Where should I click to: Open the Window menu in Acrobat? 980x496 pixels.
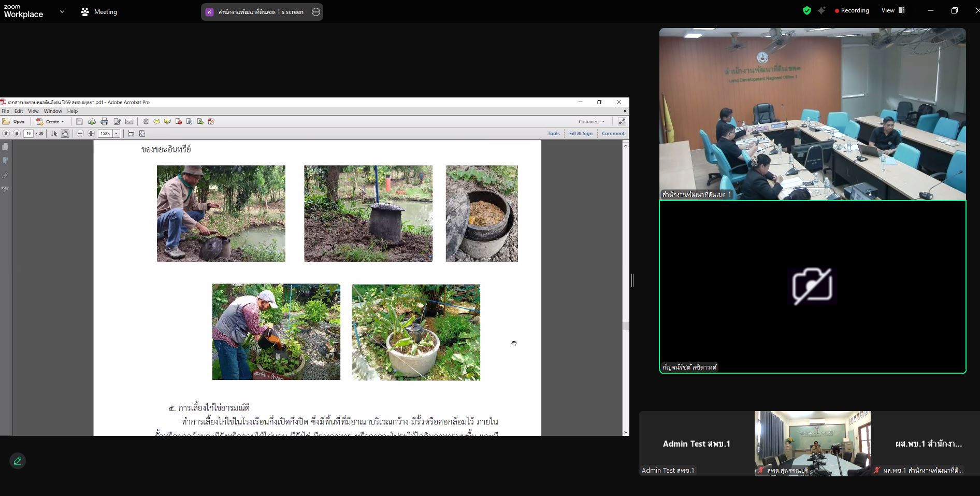click(53, 111)
